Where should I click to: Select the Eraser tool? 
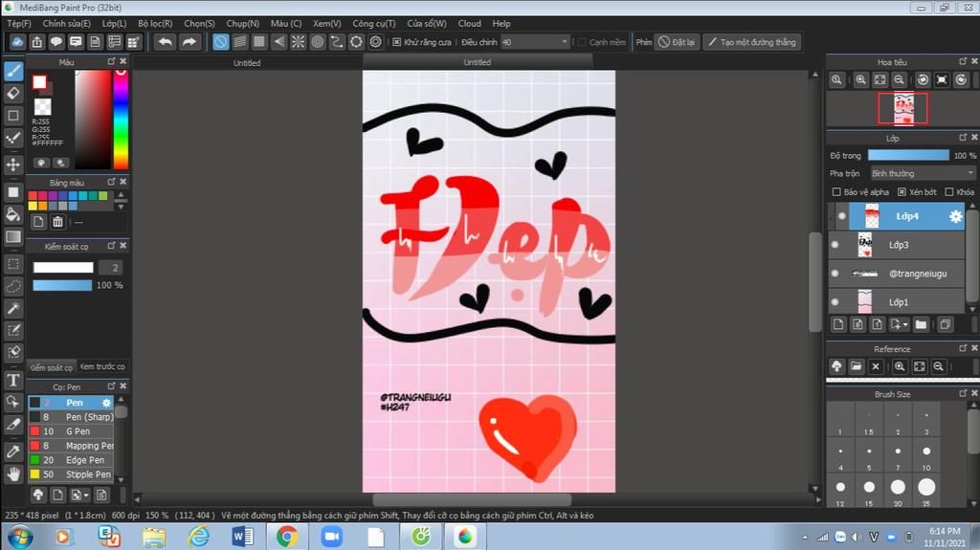(x=13, y=93)
